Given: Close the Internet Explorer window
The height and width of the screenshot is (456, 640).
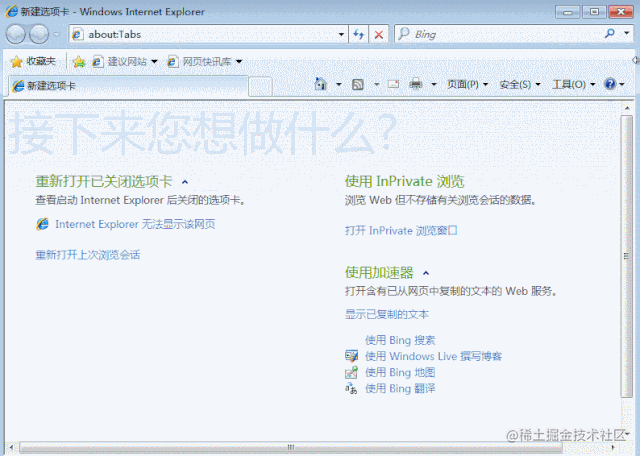Looking at the screenshot, I should pyautogui.click(x=621, y=12).
